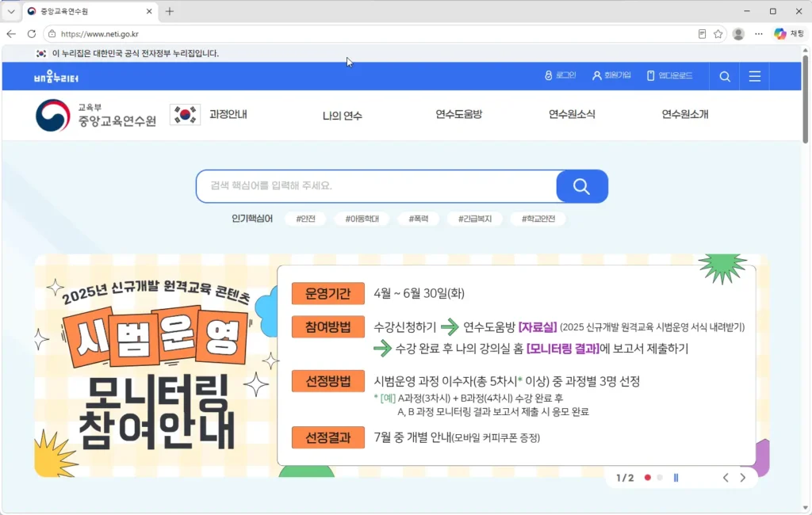Close the 중앙교육연수원 tab
The width and height of the screenshot is (812, 515).
149,11
